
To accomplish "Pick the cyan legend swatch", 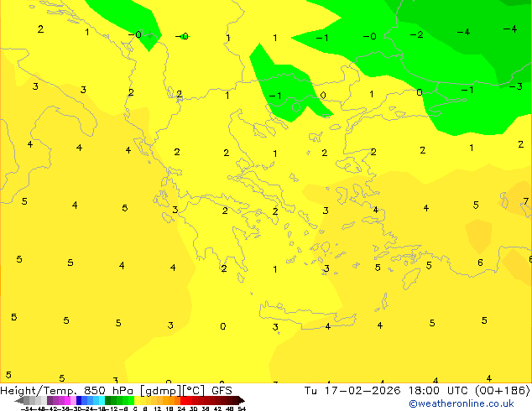I will (102, 400).
